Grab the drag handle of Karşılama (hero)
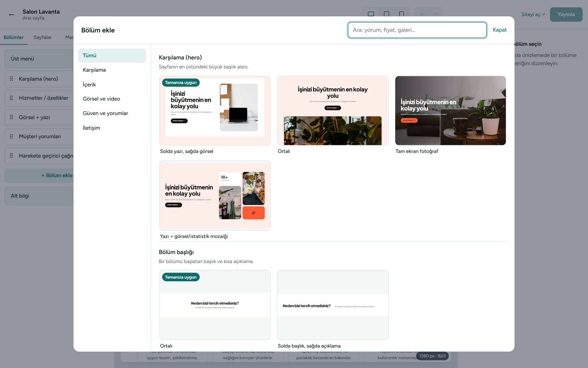This screenshot has height=368, width=588. [11, 79]
